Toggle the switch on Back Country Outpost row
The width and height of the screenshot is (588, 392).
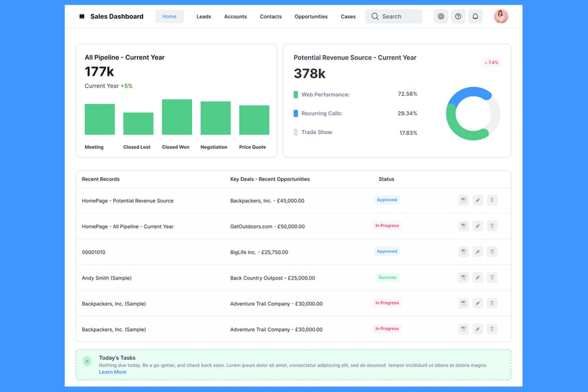[x=463, y=278]
